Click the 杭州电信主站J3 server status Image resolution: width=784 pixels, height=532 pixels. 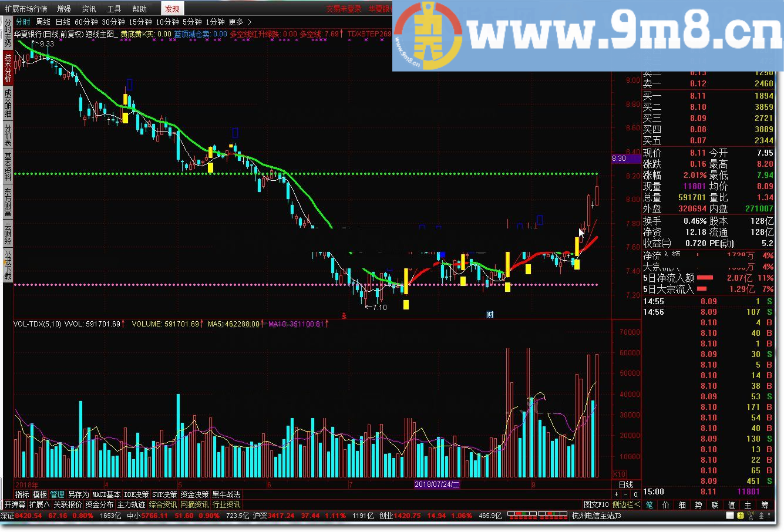[x=596, y=516]
